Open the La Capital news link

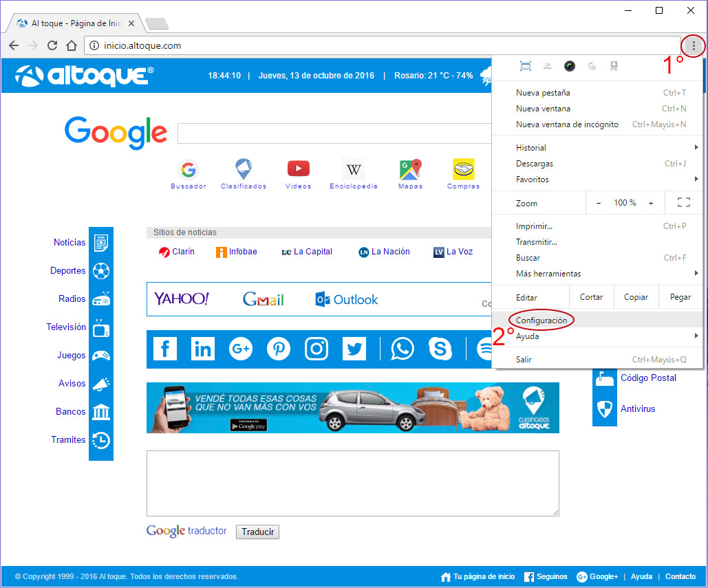pos(307,252)
